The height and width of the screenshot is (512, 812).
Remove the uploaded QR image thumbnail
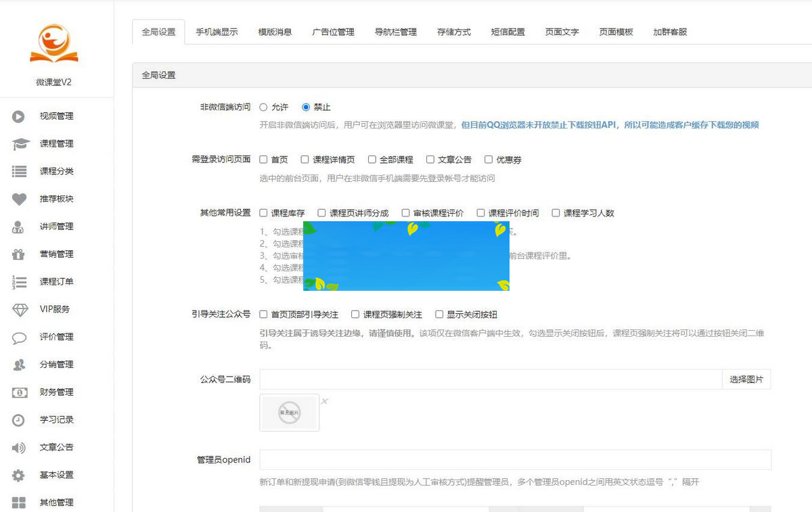(x=324, y=400)
